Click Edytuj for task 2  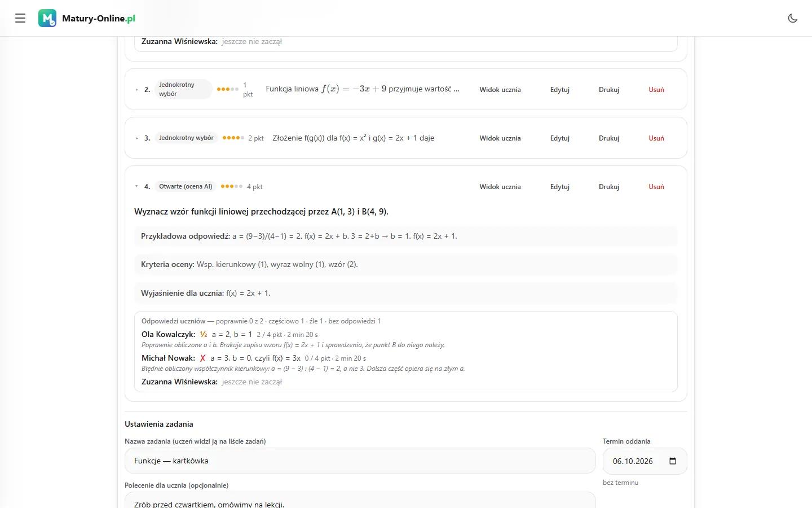(x=560, y=90)
